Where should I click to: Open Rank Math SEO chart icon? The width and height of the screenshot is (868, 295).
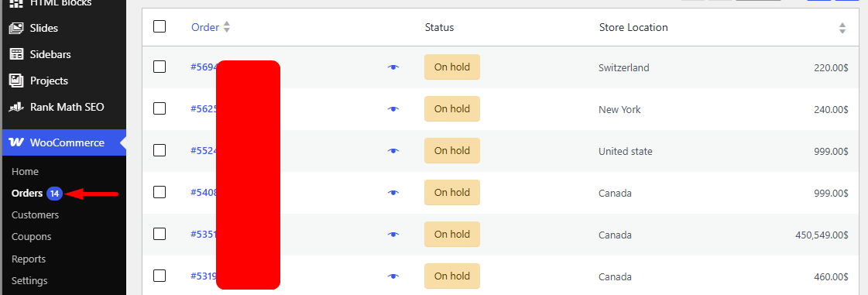16,107
